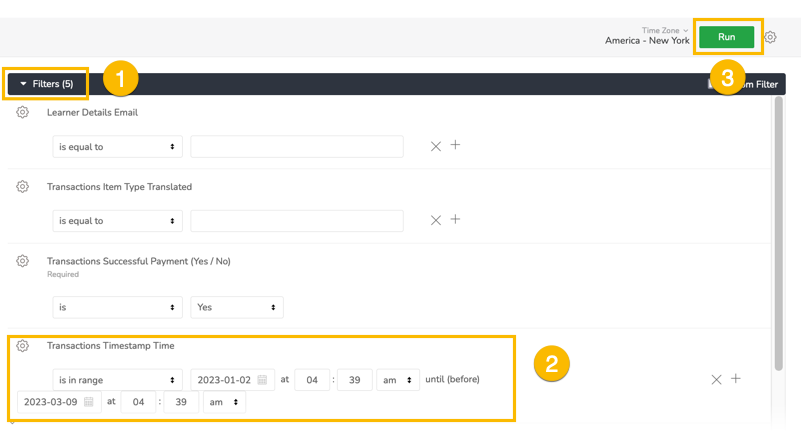Open Time Zone dropdown selector
The height and width of the screenshot is (433, 801).
pyautogui.click(x=665, y=30)
